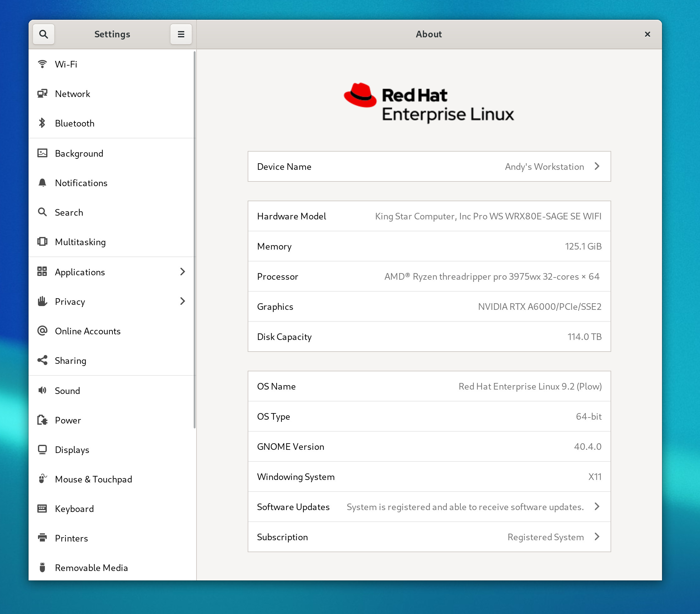Open the Software Updates chevron
This screenshot has height=614, width=700.
[x=597, y=506]
